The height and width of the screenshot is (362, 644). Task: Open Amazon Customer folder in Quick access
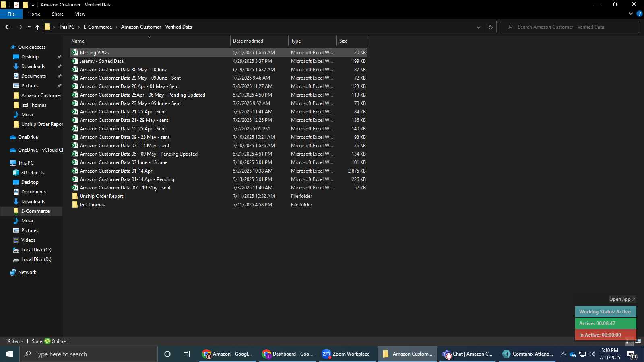click(x=41, y=95)
